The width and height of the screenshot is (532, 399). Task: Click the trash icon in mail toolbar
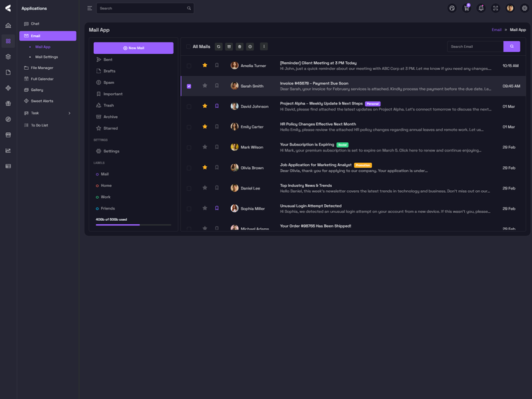[239, 47]
